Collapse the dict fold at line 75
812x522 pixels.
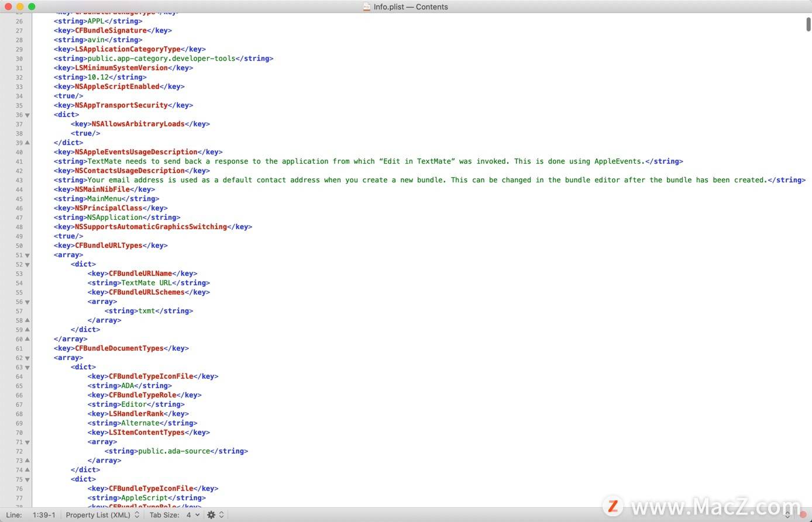27,480
